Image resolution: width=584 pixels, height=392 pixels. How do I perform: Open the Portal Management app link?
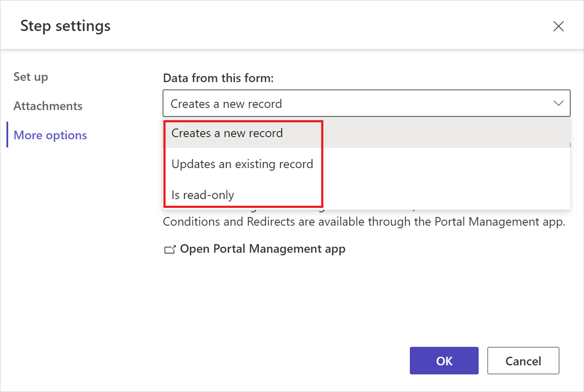point(262,249)
